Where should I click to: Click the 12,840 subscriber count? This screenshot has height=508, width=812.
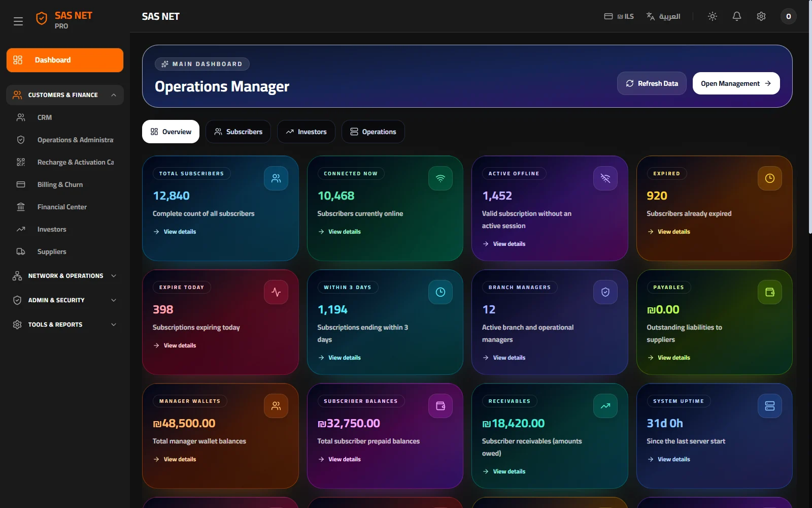pos(172,196)
